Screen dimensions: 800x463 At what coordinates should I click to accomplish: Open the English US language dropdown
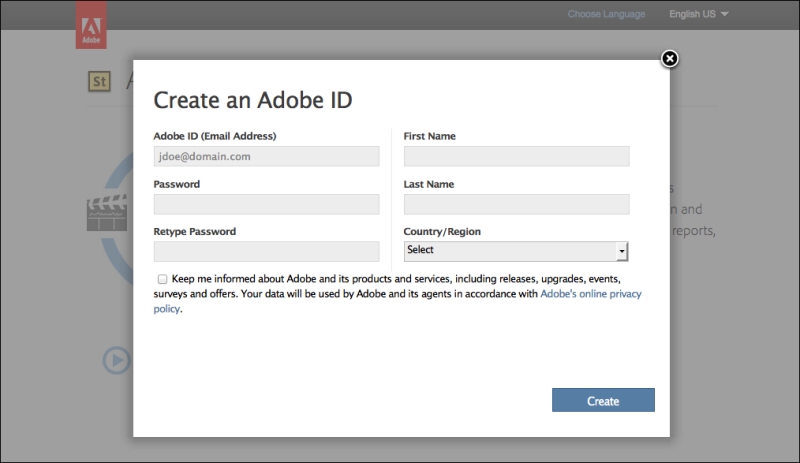[x=698, y=14]
